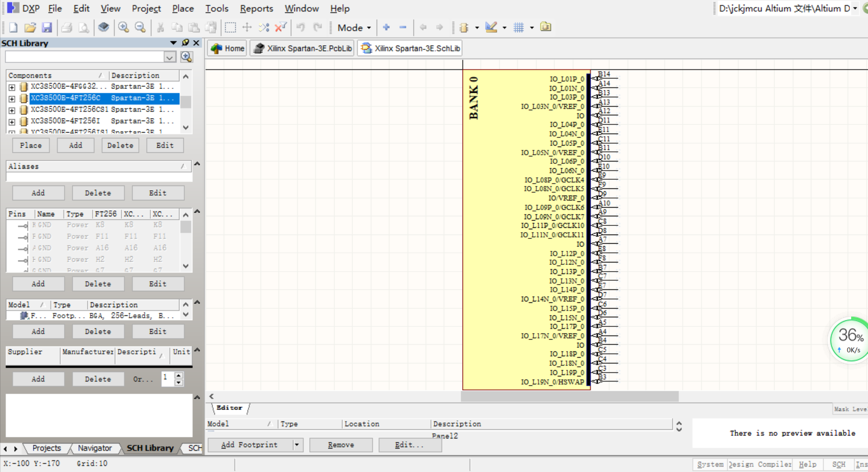Undo the last action
This screenshot has width=868, height=472.
pos(301,27)
